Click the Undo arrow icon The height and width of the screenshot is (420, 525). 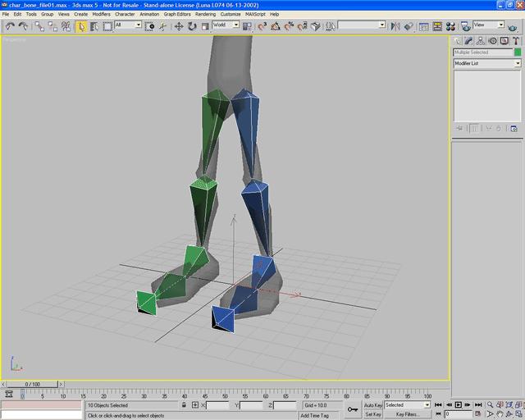(9, 25)
